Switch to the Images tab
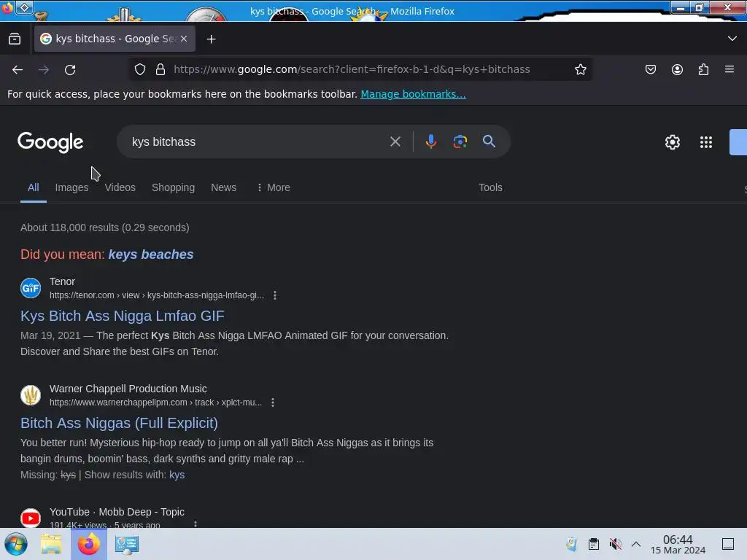Image resolution: width=747 pixels, height=560 pixels. (72, 187)
